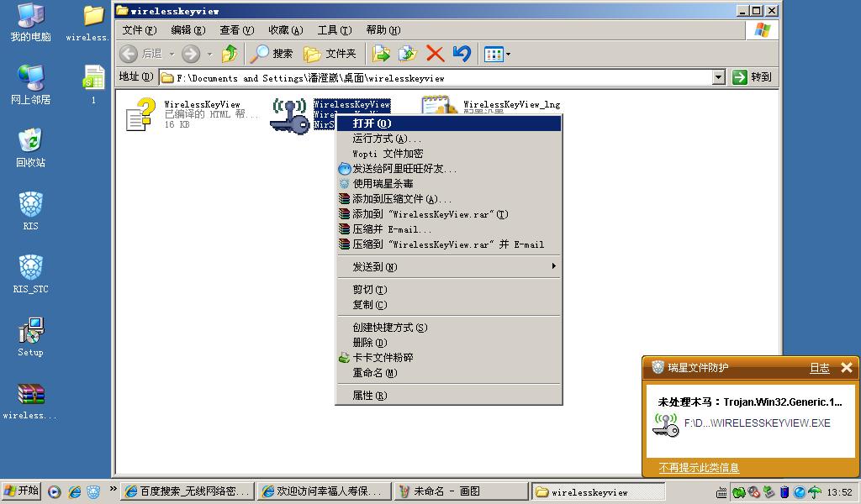Screen dimensions: 861x504
Task: Click into the address bar path field
Action: coord(436,78)
